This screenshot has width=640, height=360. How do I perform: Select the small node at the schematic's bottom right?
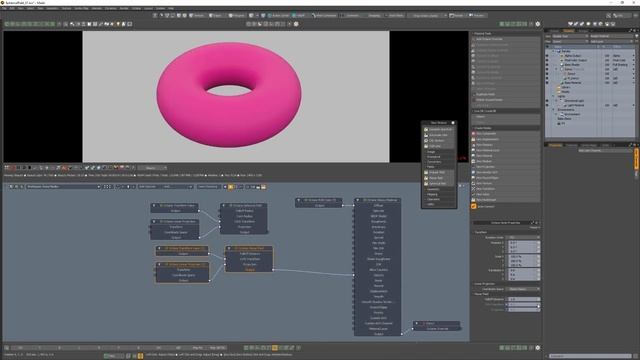(x=436, y=326)
